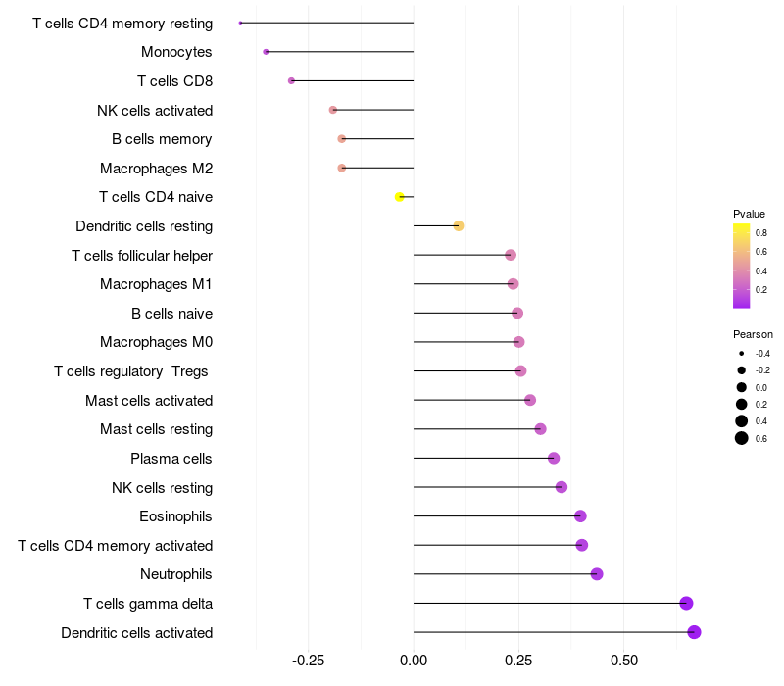Click the 0.6 Pearson size legend dot
The width and height of the screenshot is (784, 686).
742,438
